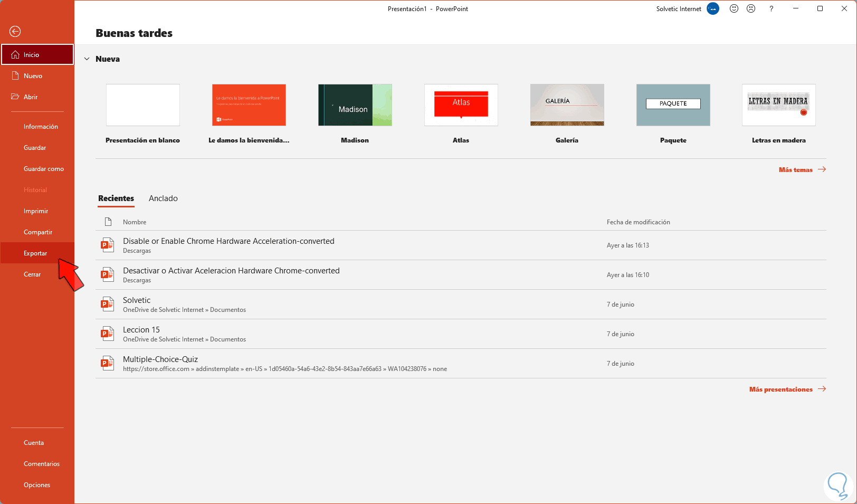
Task: Open Help using the question mark icon
Action: click(772, 9)
